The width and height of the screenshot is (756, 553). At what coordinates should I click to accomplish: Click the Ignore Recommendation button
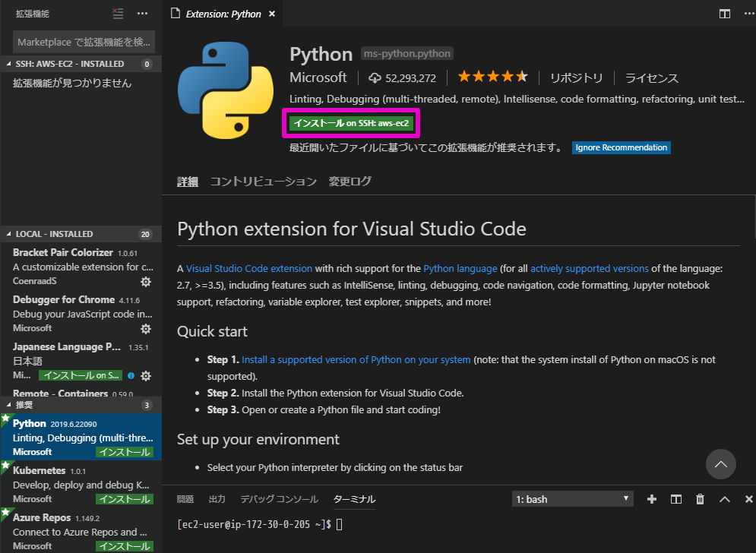point(621,148)
